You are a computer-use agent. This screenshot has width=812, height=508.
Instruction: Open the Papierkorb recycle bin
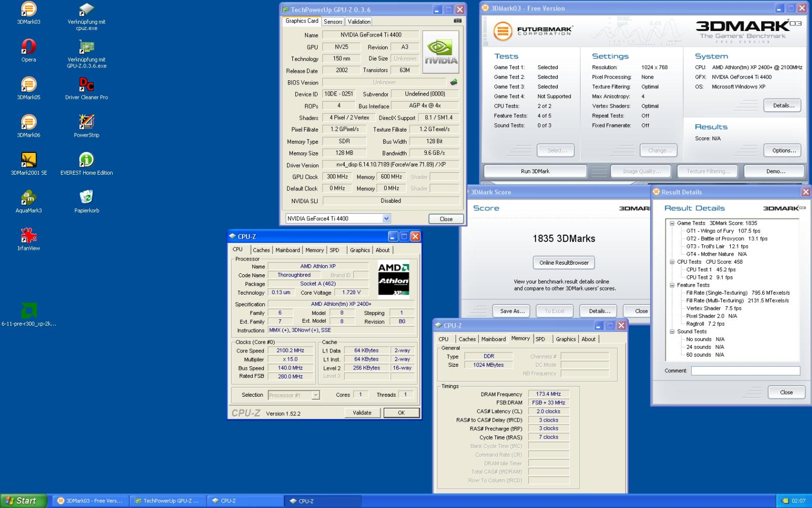tap(86, 201)
